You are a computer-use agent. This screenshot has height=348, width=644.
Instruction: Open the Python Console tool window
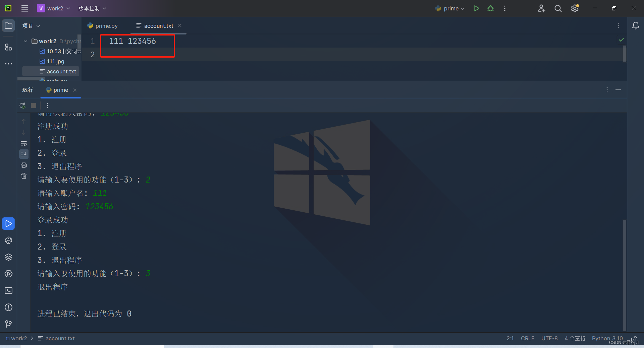pyautogui.click(x=8, y=240)
